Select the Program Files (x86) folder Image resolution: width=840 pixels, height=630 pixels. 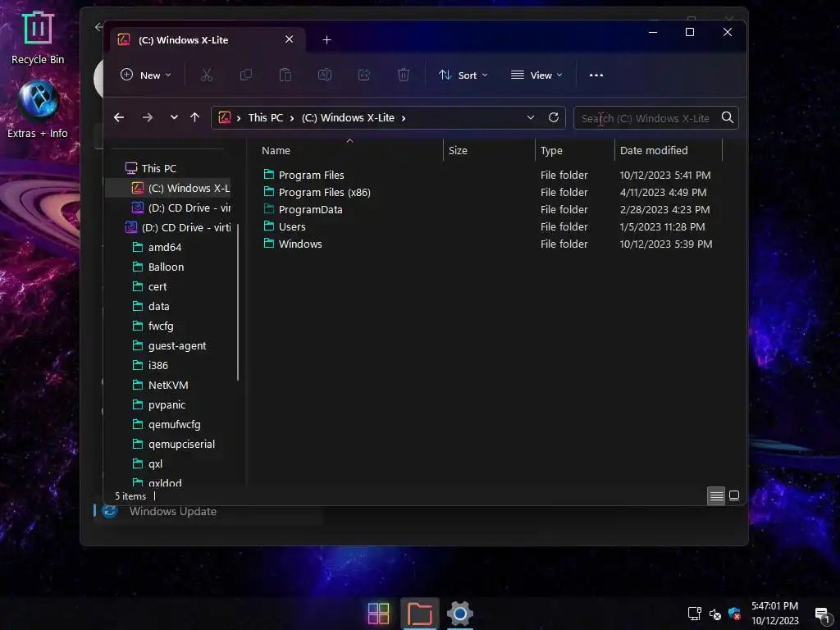(324, 192)
